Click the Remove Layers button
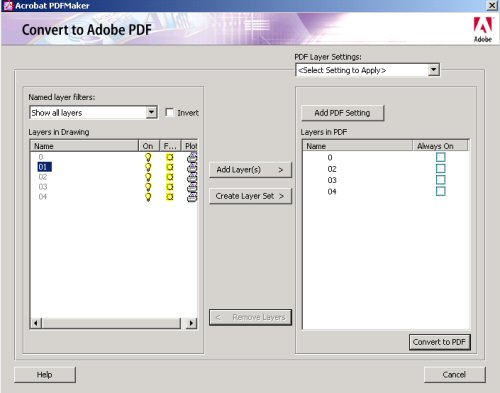The image size is (500, 393). click(x=250, y=317)
